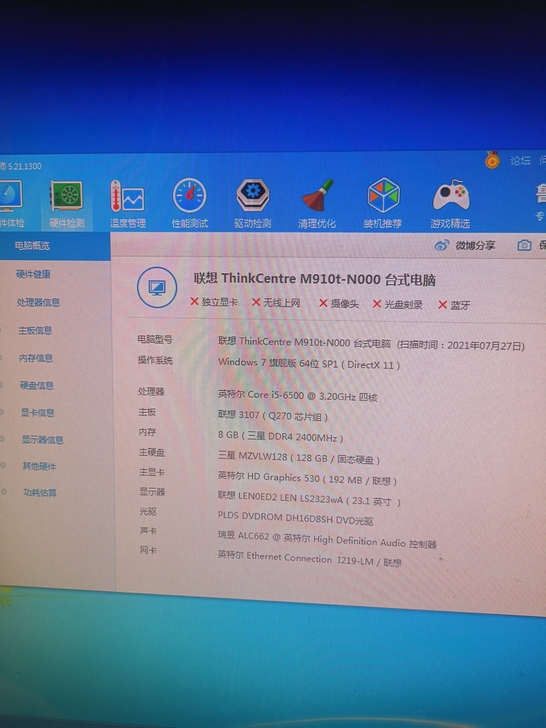Viewport: 546px width, 728px height.
Task: Select 硬件健康 in the sidebar
Action: 33,274
